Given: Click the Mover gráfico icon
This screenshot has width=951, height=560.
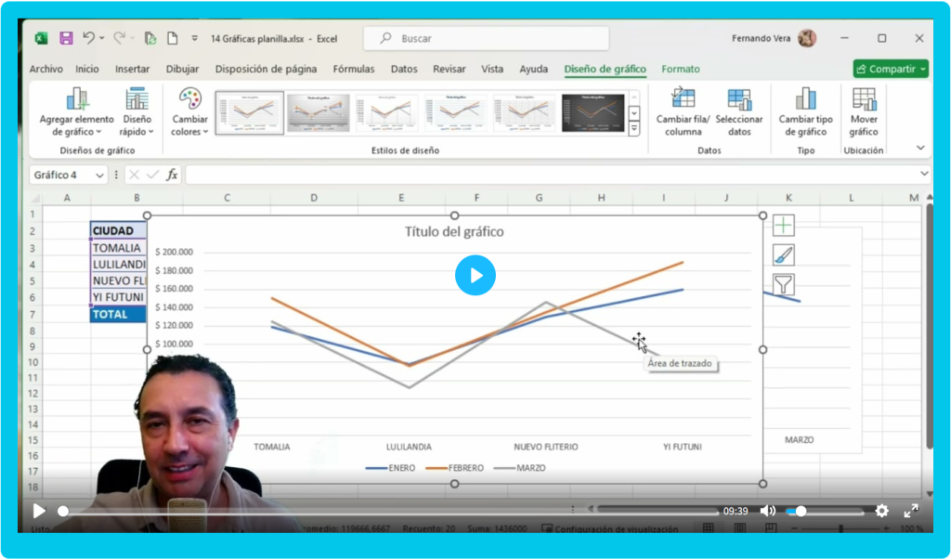Looking at the screenshot, I should (x=864, y=99).
